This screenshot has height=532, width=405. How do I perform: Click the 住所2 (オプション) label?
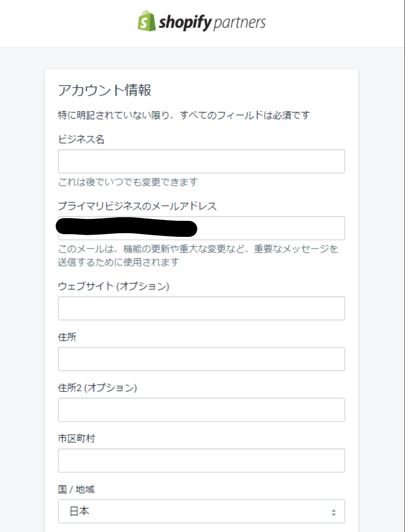(x=97, y=388)
